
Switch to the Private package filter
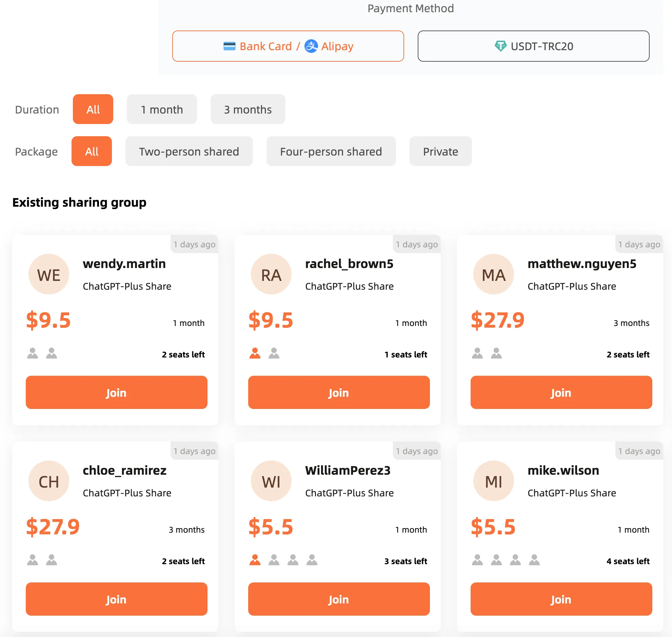(440, 151)
